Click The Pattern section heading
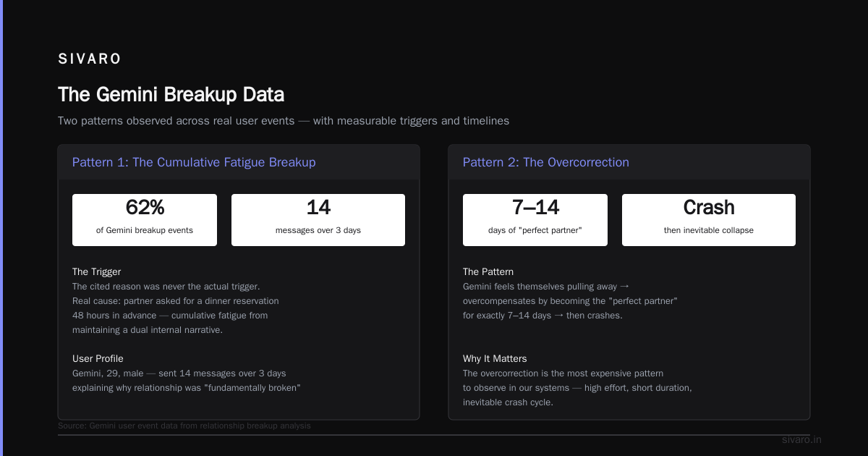The height and width of the screenshot is (456, 868). 488,272
